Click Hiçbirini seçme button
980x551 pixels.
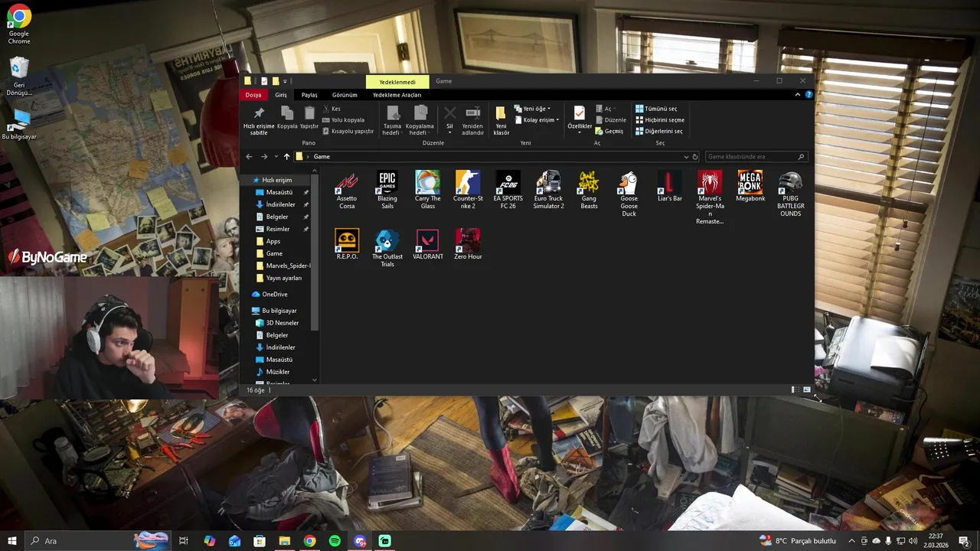pos(659,120)
